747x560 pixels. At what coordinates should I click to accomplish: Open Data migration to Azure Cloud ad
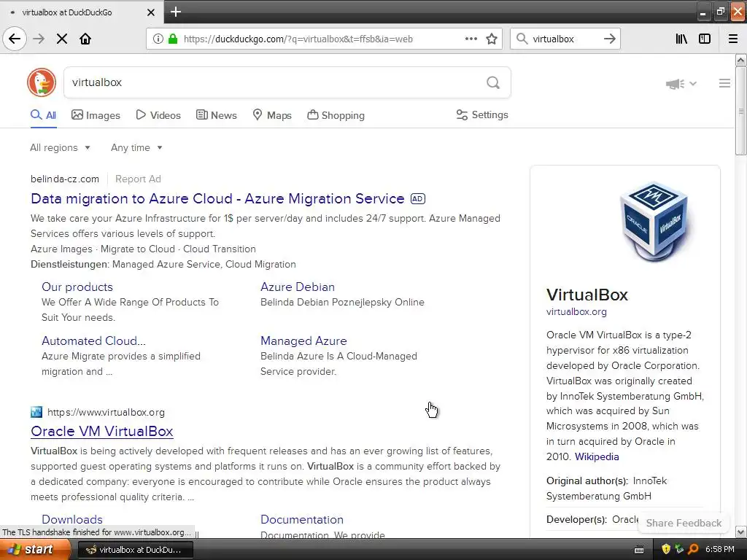[x=217, y=198]
